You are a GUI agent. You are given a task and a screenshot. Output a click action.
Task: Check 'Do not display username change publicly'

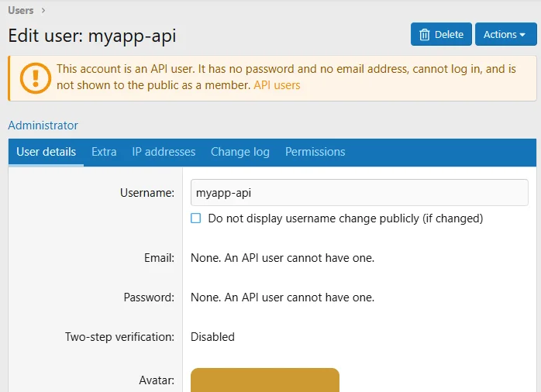pyautogui.click(x=195, y=218)
